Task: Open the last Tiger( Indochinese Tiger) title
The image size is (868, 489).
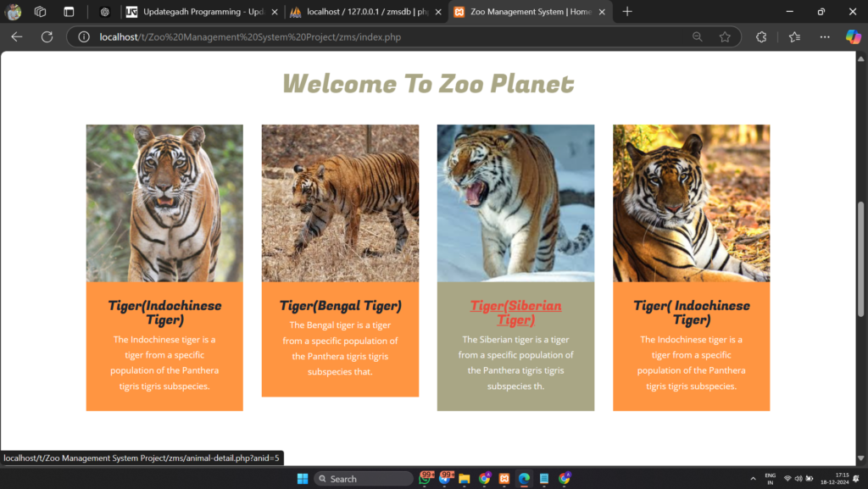Action: 692,313
